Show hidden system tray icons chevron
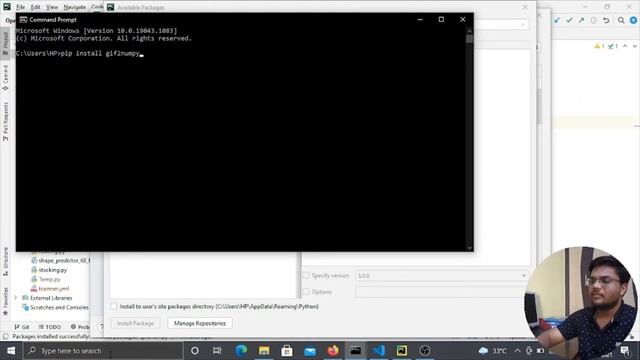 pyautogui.click(x=517, y=351)
